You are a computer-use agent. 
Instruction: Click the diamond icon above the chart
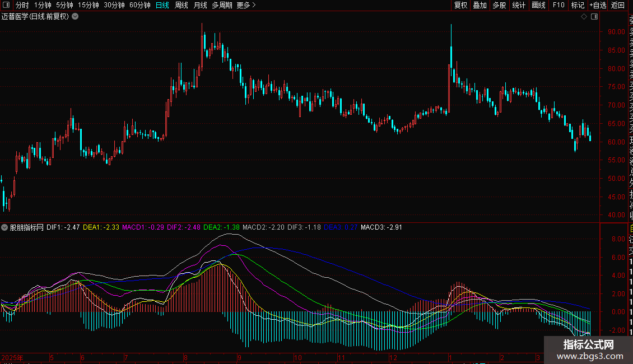[584, 17]
